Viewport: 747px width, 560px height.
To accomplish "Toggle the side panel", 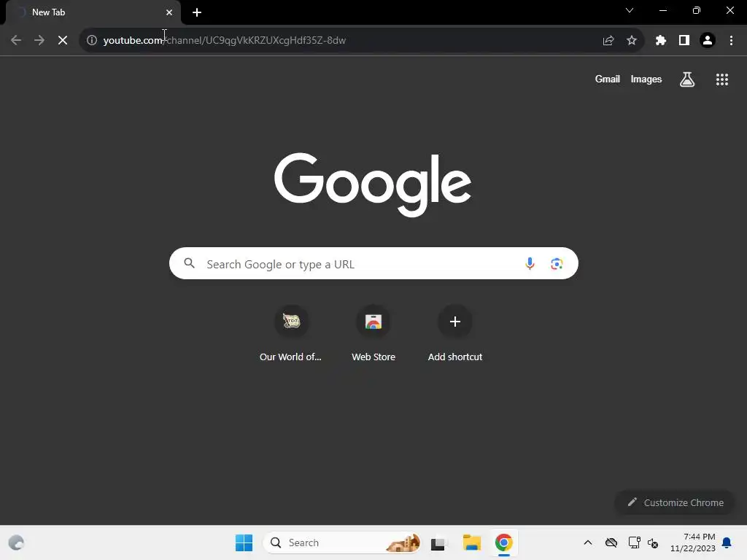I will click(684, 41).
